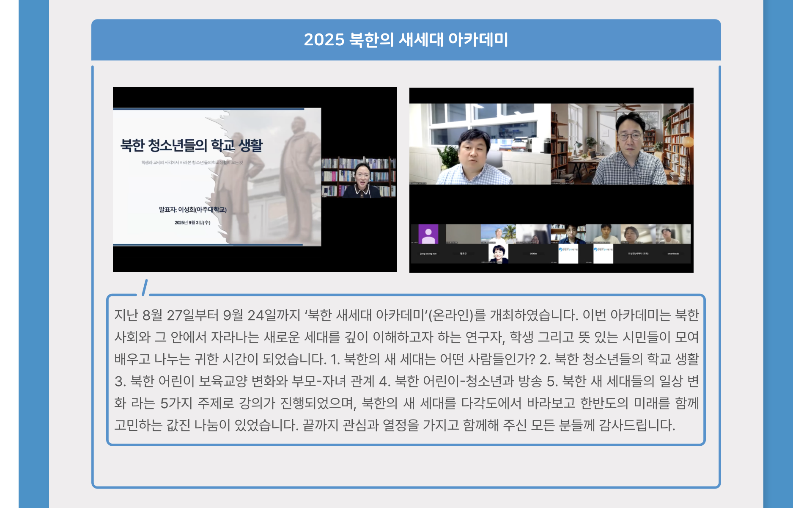Select the 'jung young eun' participant name tile
This screenshot has height=508, width=812.
428,254
